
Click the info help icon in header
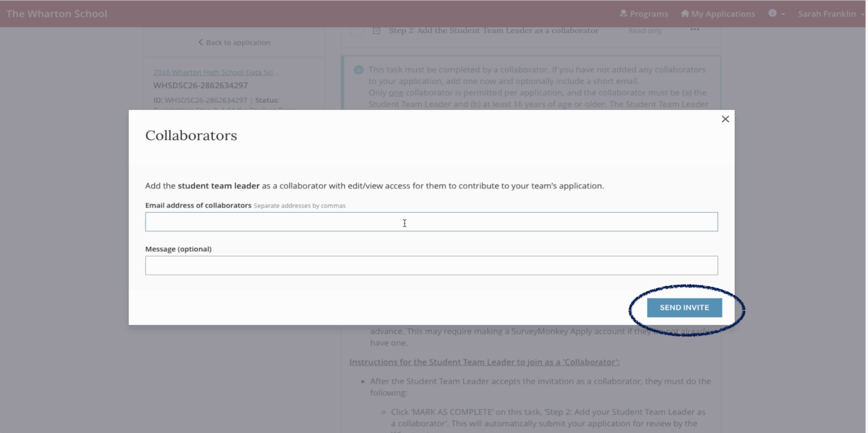pos(772,13)
